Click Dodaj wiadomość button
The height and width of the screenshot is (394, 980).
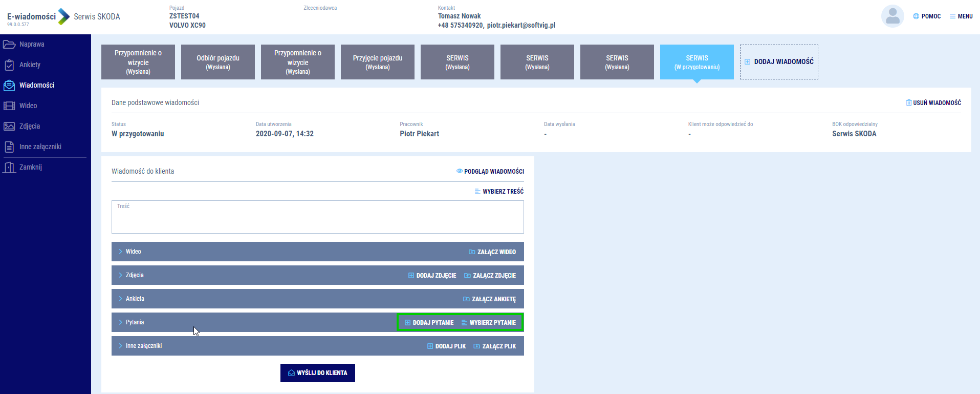[779, 62]
